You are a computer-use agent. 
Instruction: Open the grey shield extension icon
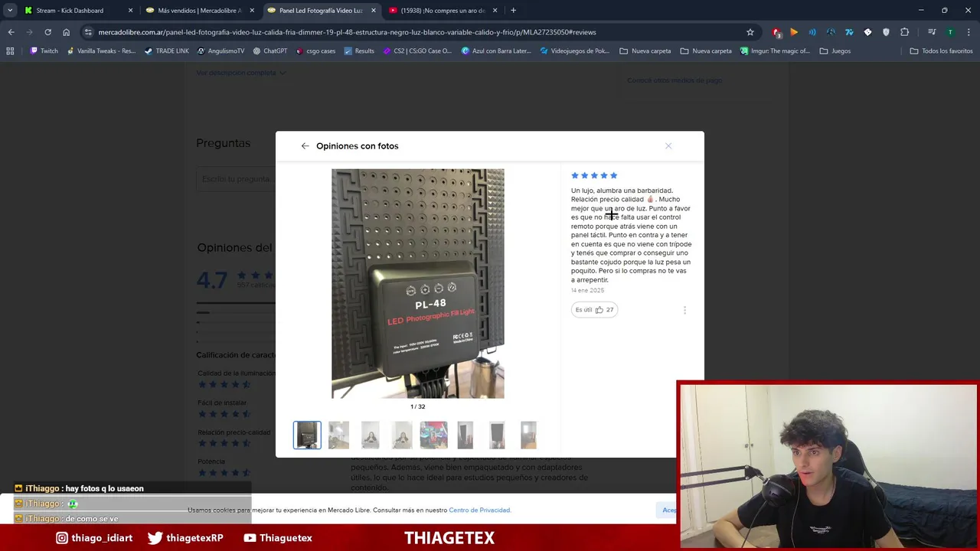(886, 32)
